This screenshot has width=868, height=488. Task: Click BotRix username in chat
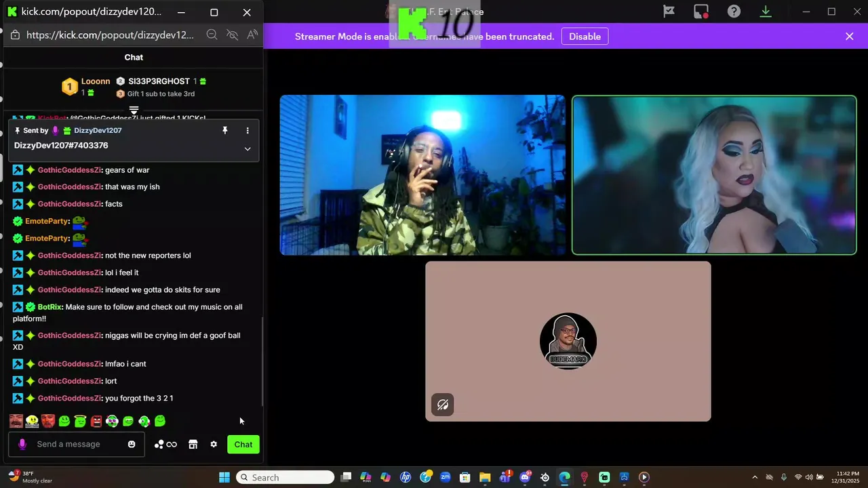coord(50,307)
